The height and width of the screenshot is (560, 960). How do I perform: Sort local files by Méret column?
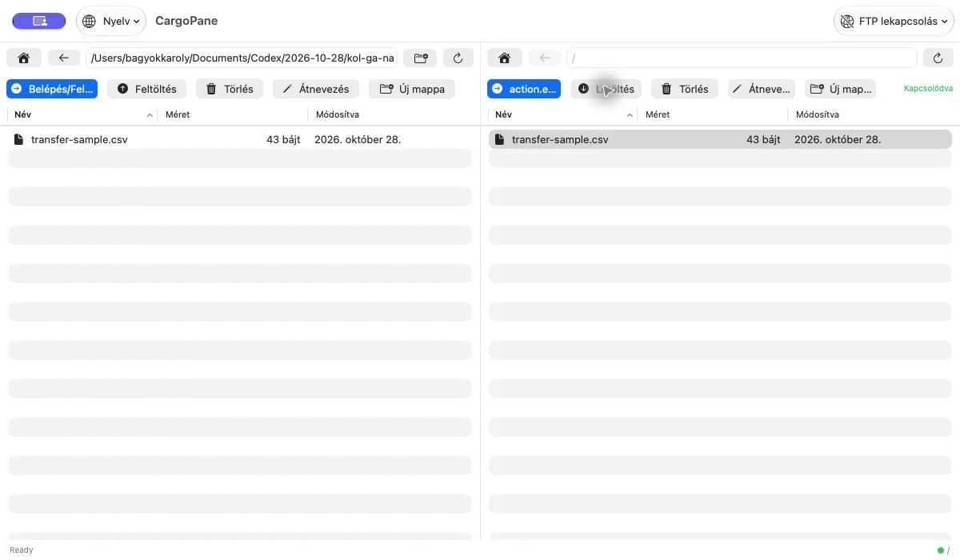coord(232,114)
